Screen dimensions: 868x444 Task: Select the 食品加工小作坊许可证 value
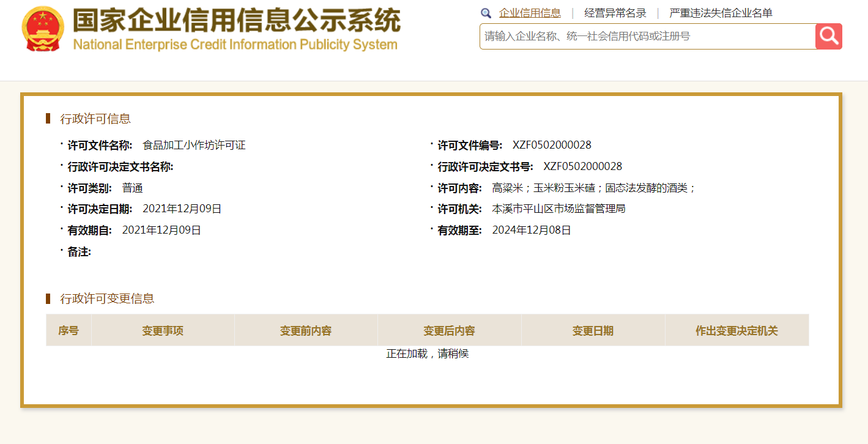click(x=194, y=145)
